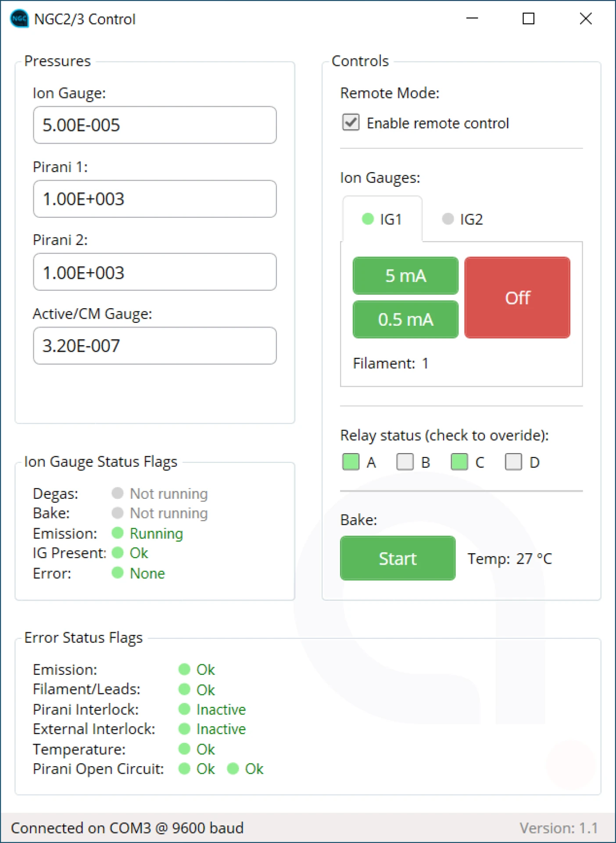Click the green Emission running status indicator
This screenshot has width=616, height=843.
117,533
